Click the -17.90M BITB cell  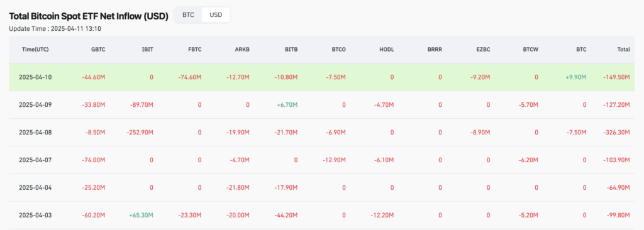click(286, 187)
